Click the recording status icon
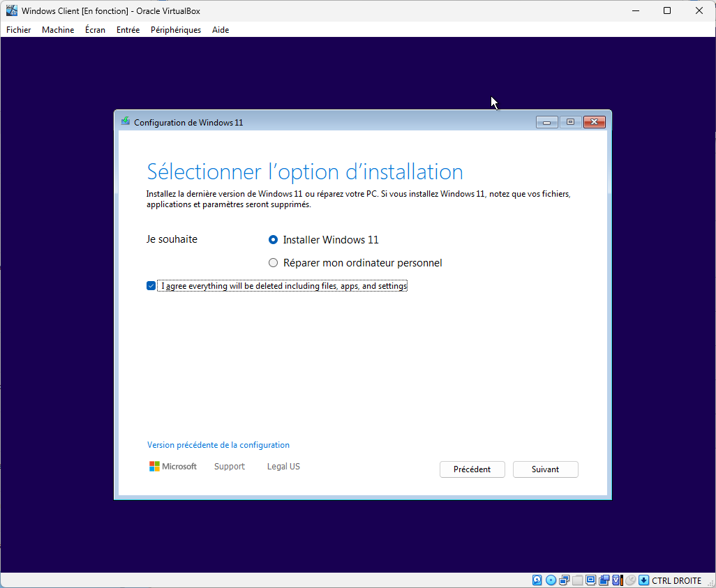716x588 pixels. click(604, 580)
